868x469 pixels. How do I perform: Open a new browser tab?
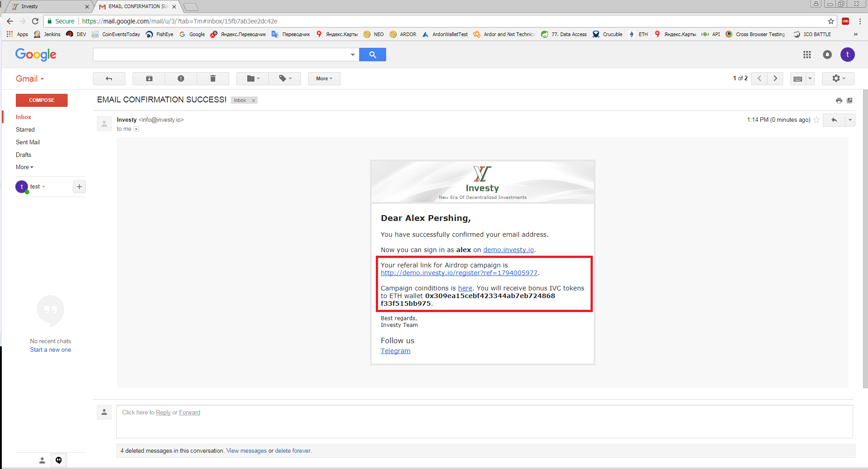191,7
